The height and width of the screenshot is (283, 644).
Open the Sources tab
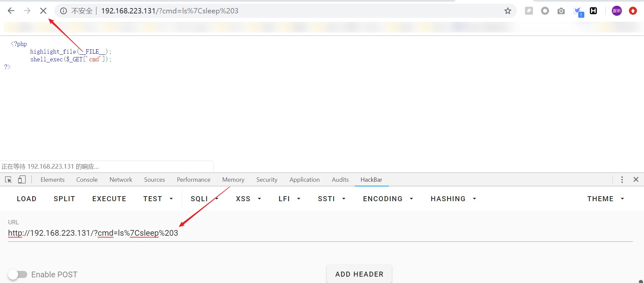point(155,180)
